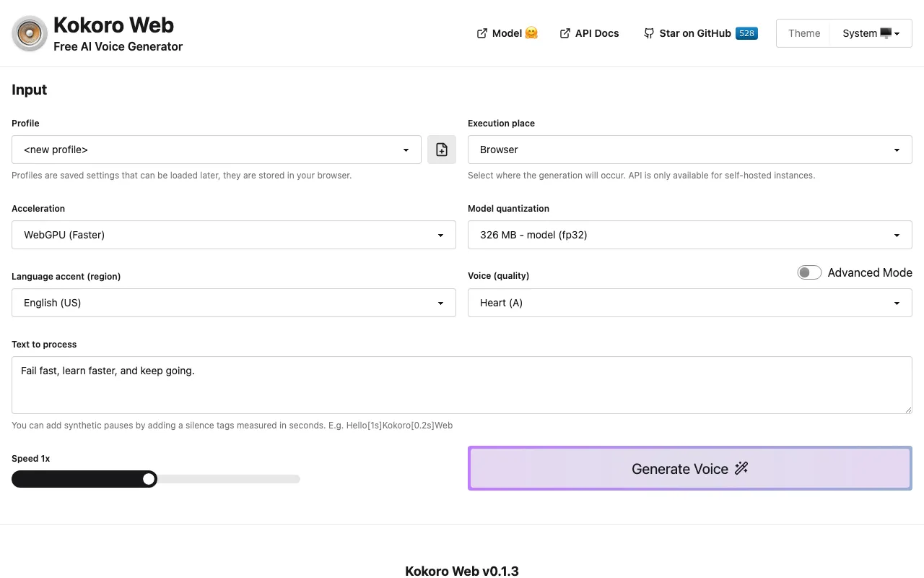Screen dimensions: 924x578
Task: Click the 528 GitHub stars badge
Action: pyautogui.click(x=746, y=33)
